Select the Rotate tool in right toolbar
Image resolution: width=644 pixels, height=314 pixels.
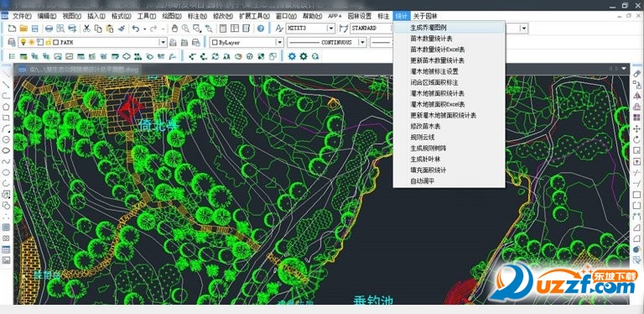637,139
